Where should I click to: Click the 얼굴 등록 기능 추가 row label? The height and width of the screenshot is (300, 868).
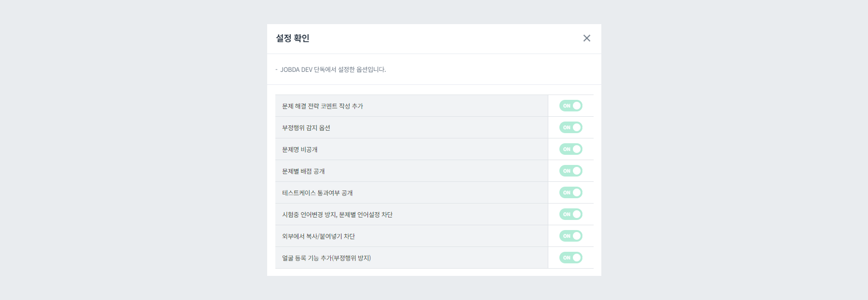pos(327,258)
